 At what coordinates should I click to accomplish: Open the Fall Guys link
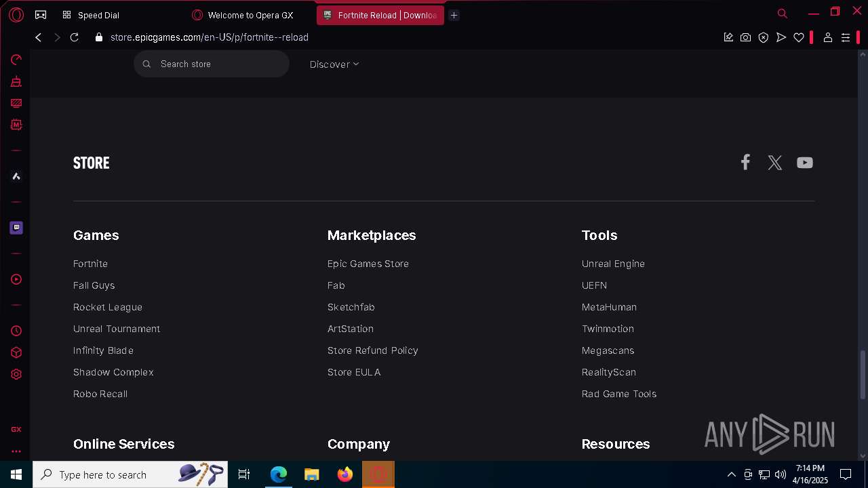click(x=94, y=285)
